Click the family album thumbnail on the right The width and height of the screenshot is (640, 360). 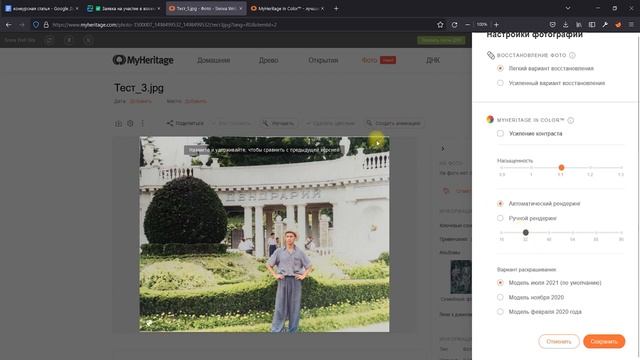point(460,277)
